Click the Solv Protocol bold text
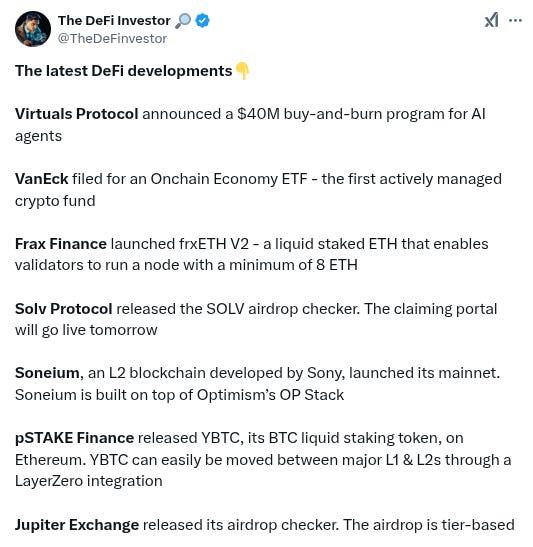 [63, 309]
